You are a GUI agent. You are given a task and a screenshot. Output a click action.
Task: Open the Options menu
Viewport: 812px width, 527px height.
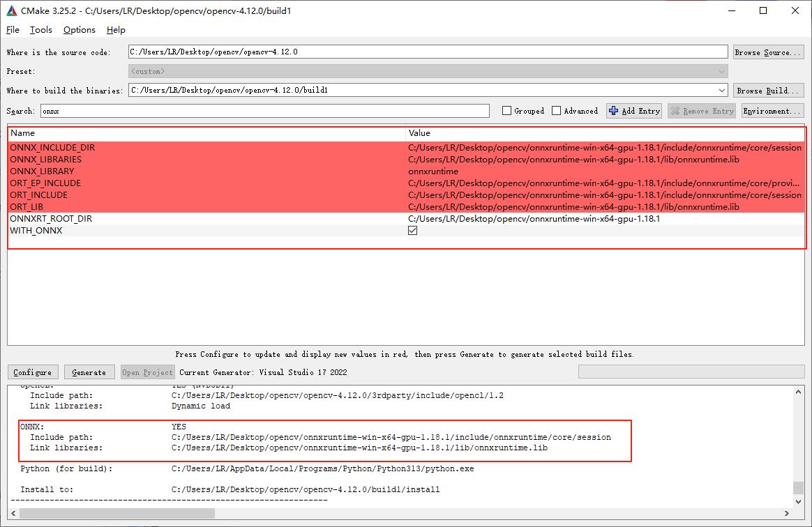tap(78, 30)
